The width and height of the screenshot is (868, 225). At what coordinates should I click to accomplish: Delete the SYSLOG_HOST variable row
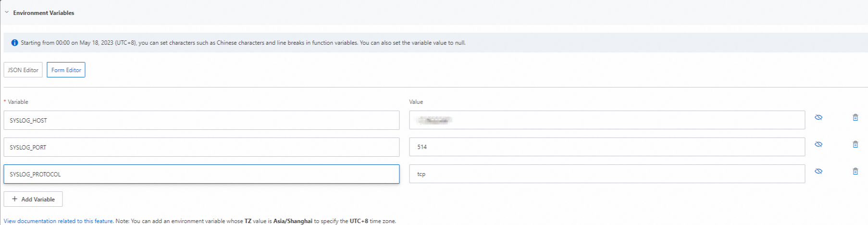[855, 117]
